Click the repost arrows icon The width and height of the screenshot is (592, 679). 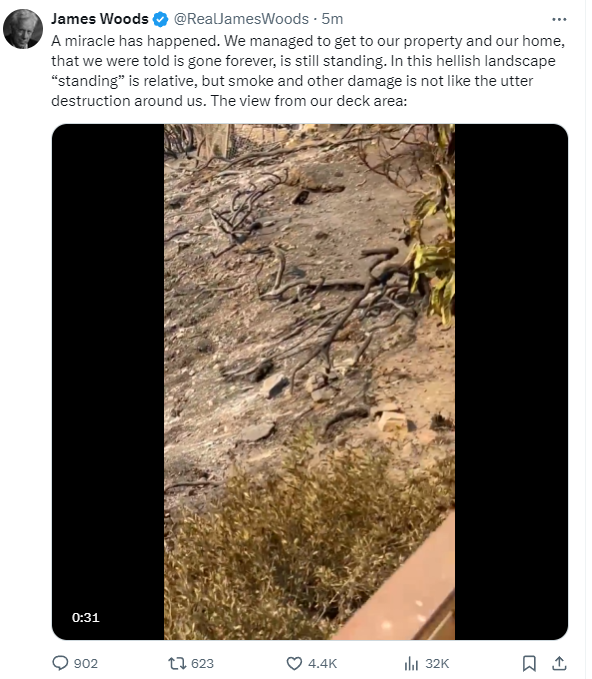[x=177, y=663]
